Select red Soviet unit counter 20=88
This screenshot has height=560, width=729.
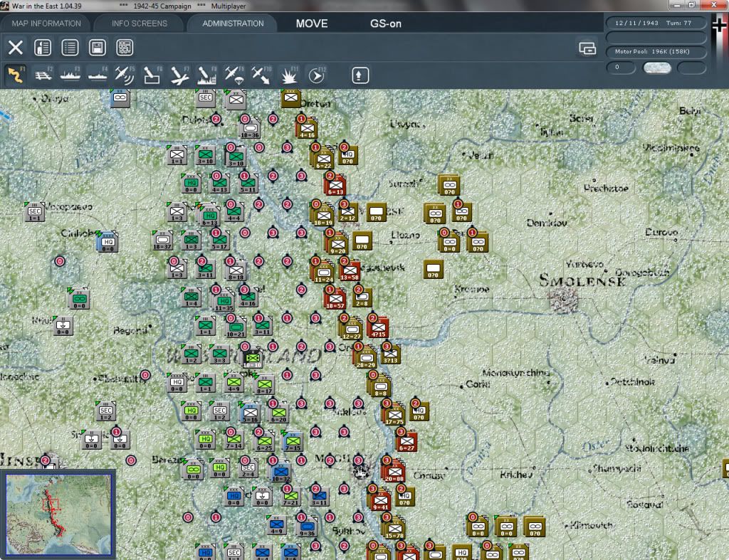click(x=394, y=471)
